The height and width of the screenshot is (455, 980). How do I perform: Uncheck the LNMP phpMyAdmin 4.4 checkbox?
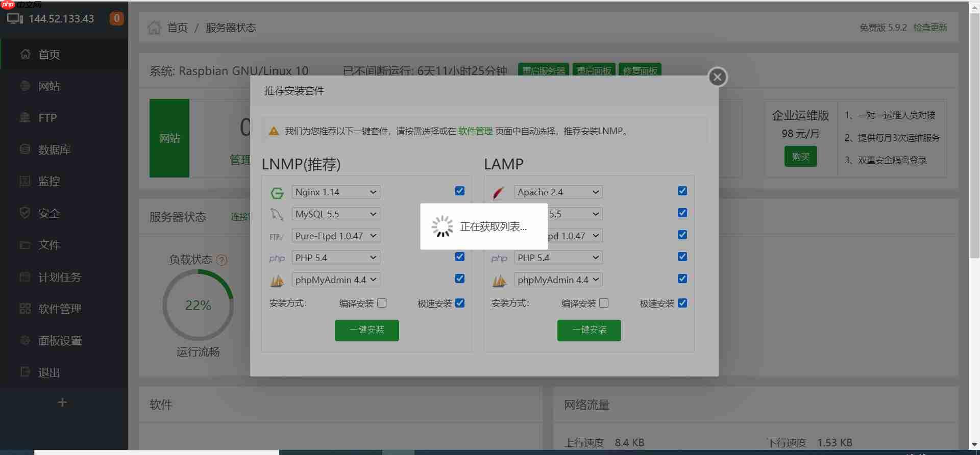point(460,279)
